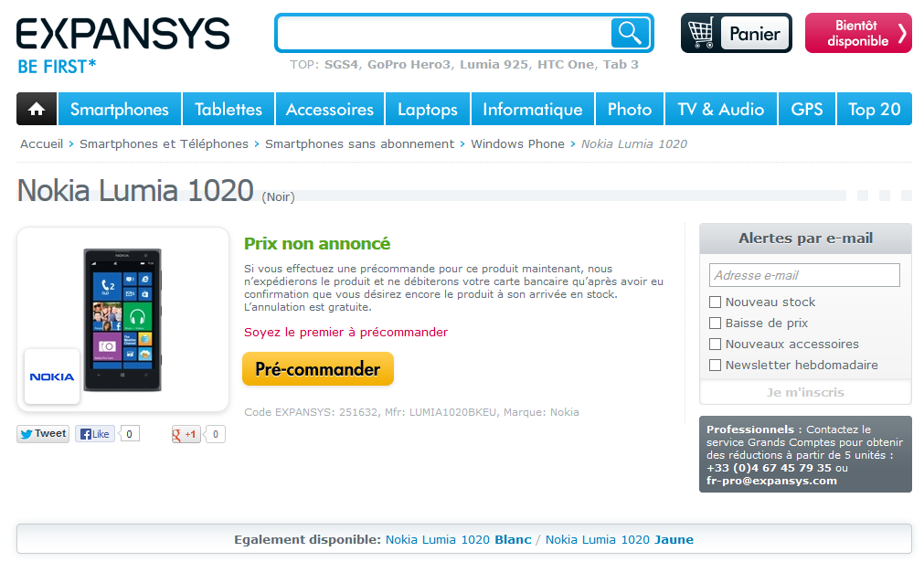Click the 'Code EXPANSYS: 251632' line
Image resolution: width=924 pixels, height=562 pixels.
coord(411,412)
